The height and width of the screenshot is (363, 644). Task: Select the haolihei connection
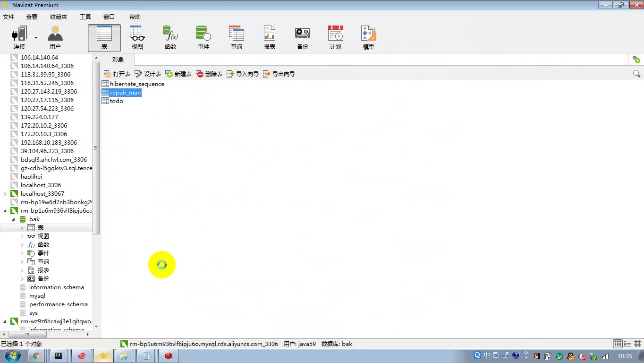[31, 177]
